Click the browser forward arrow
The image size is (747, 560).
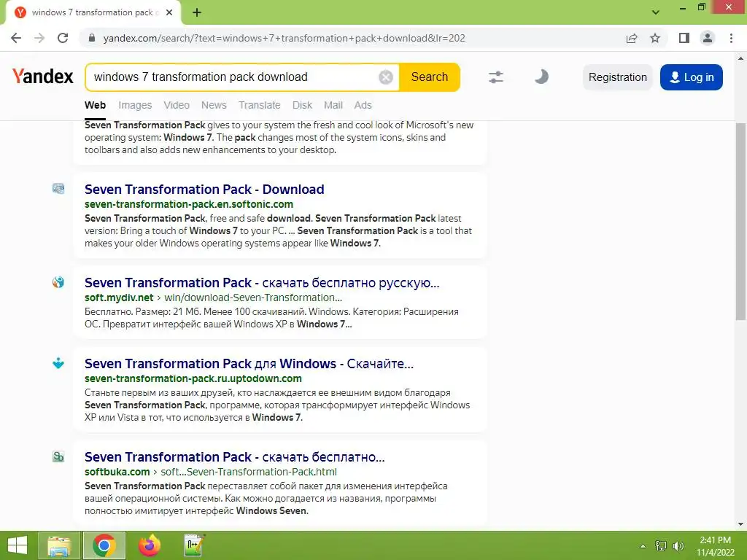click(39, 38)
